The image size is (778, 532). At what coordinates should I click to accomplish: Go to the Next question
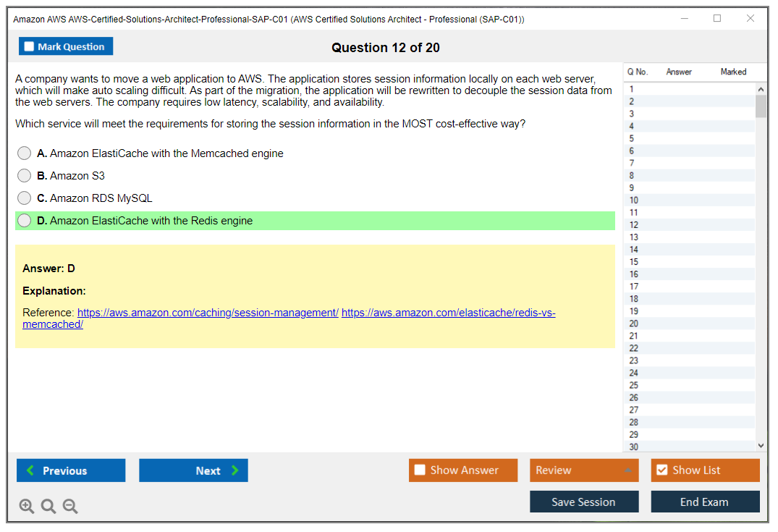point(193,470)
